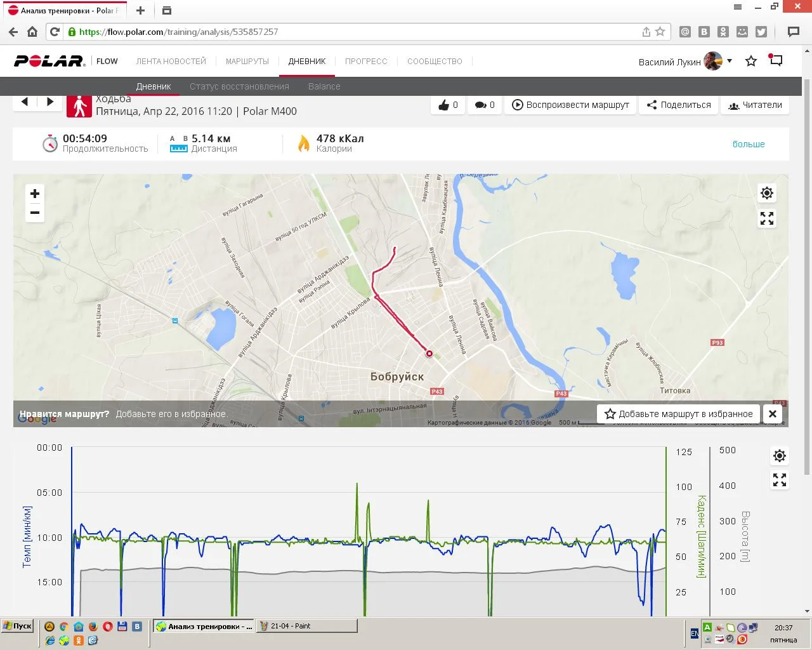Viewport: 812px width, 650px height.
Task: Click the tab list icon in the tab bar
Action: [166, 11]
